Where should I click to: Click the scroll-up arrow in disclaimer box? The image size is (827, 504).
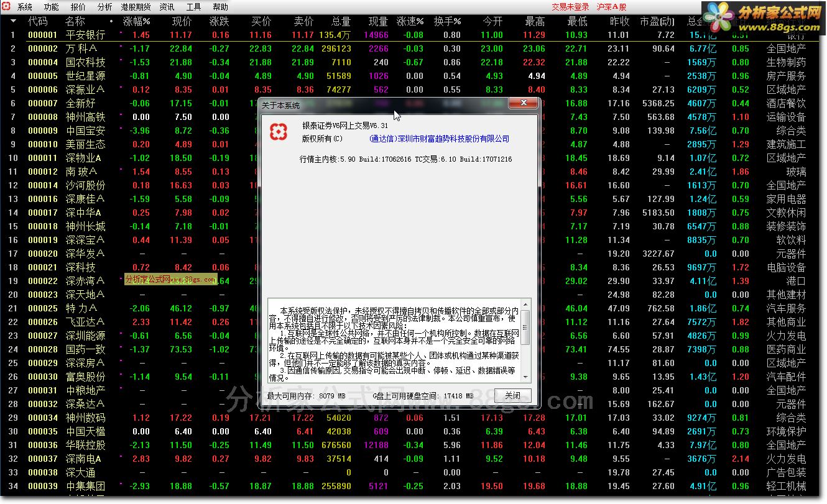click(526, 305)
